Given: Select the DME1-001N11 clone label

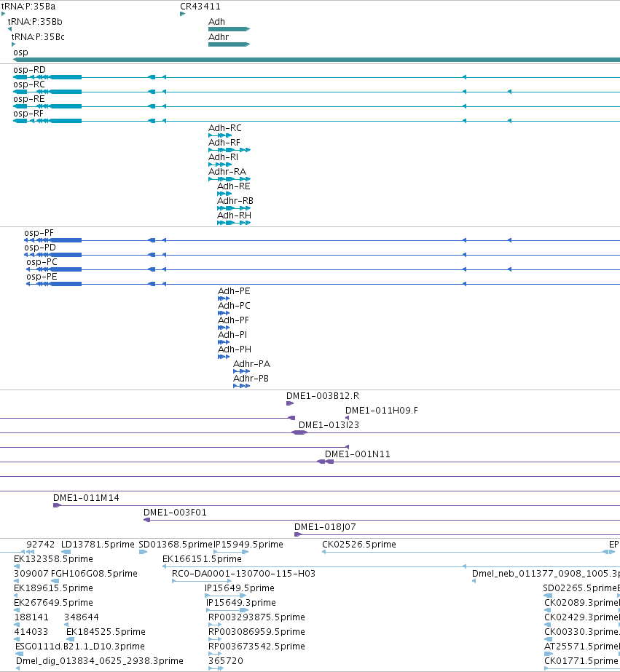Looking at the screenshot, I should [358, 454].
